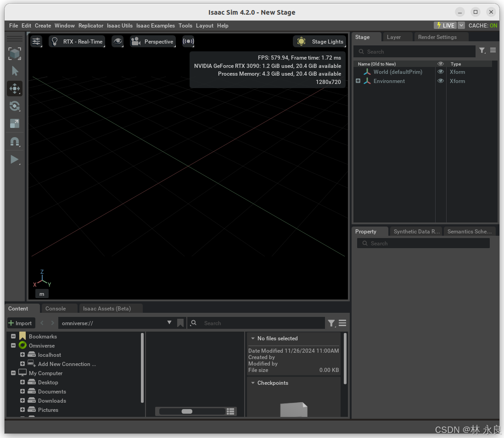Open the RTX - Real-Time renderer menu
This screenshot has width=504, height=438.
click(x=77, y=41)
